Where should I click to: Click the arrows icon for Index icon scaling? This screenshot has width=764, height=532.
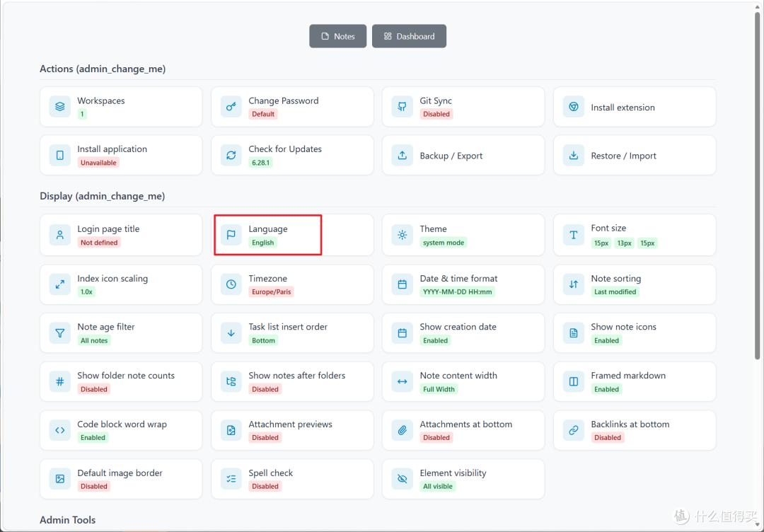pyautogui.click(x=60, y=284)
